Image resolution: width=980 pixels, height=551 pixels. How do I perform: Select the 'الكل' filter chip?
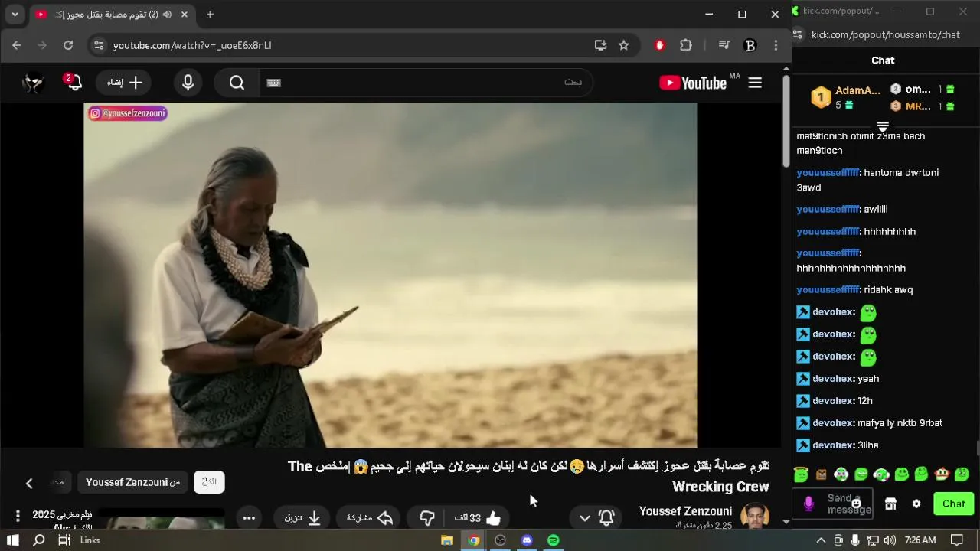point(209,482)
